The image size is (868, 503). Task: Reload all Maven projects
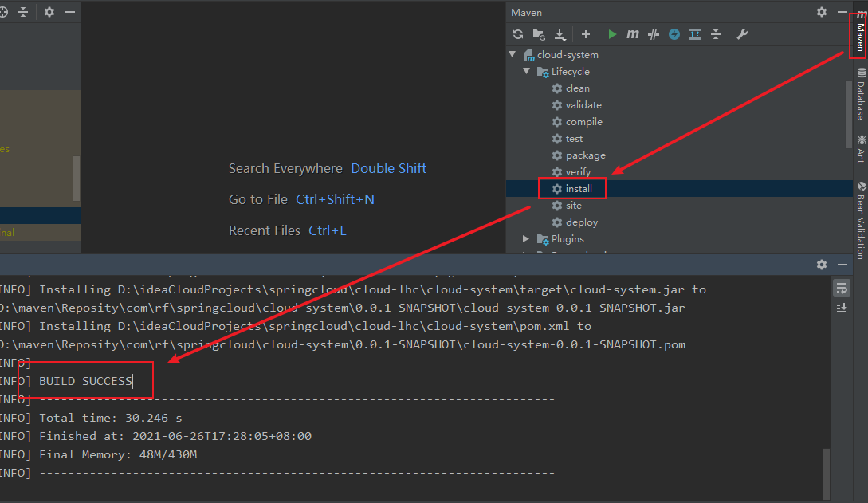[x=517, y=34]
